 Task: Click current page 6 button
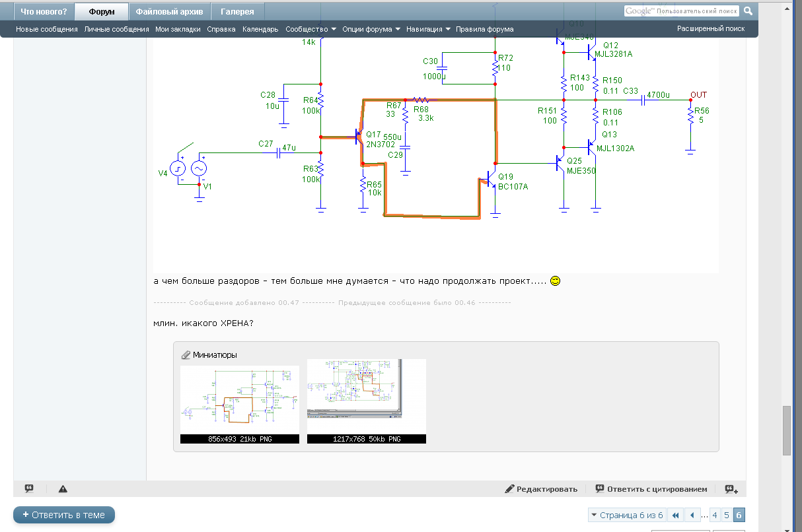click(x=739, y=515)
